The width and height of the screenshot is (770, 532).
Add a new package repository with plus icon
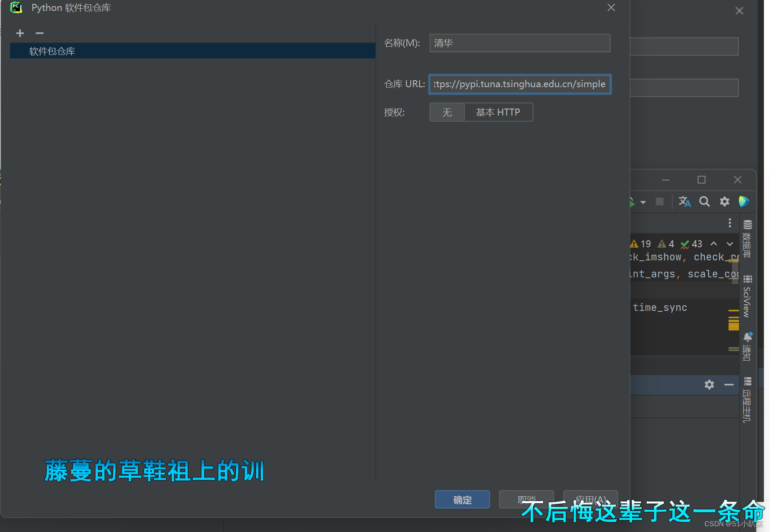click(x=20, y=33)
